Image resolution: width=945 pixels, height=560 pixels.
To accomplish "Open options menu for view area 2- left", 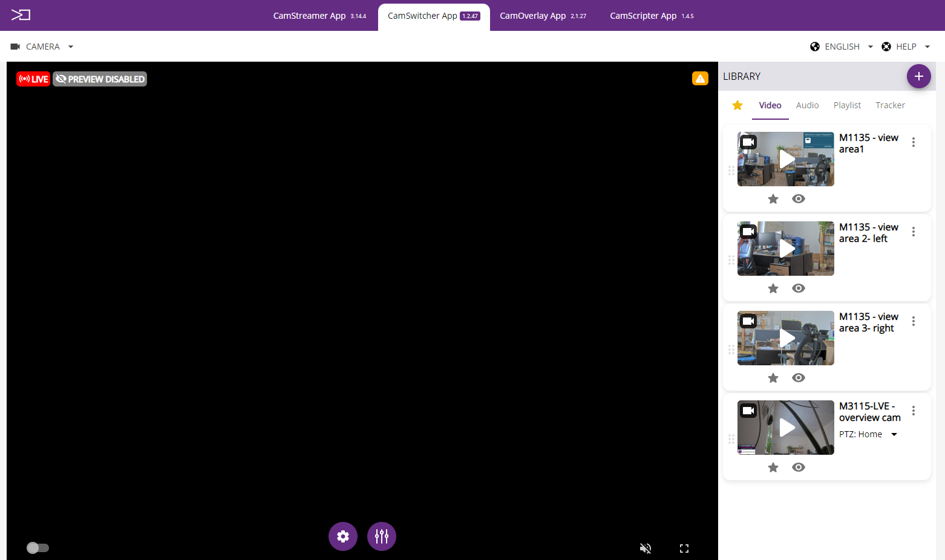I will 914,232.
